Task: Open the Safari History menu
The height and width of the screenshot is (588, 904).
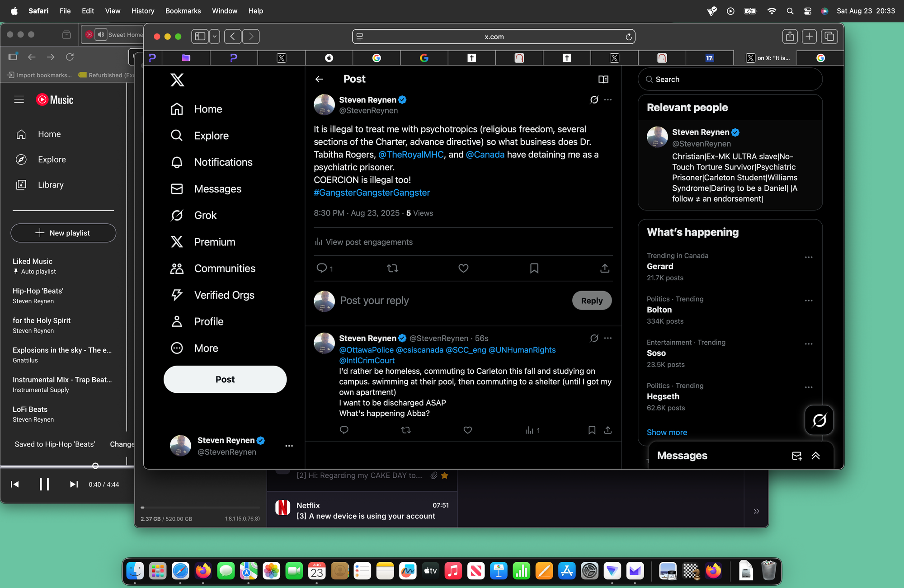Action: [x=143, y=11]
